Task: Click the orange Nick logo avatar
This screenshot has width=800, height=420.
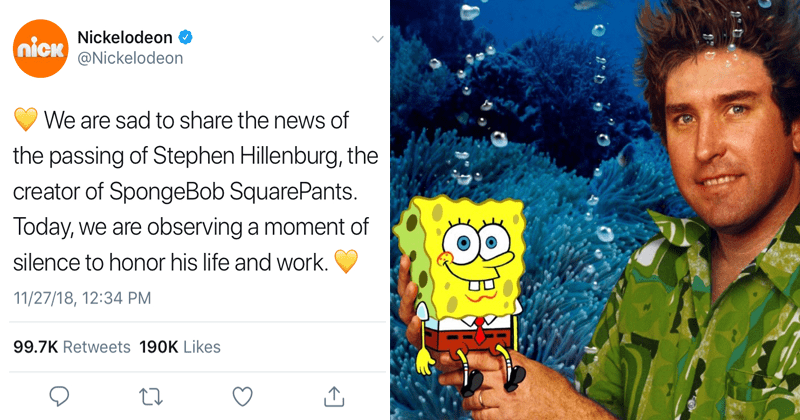Action: [40, 48]
